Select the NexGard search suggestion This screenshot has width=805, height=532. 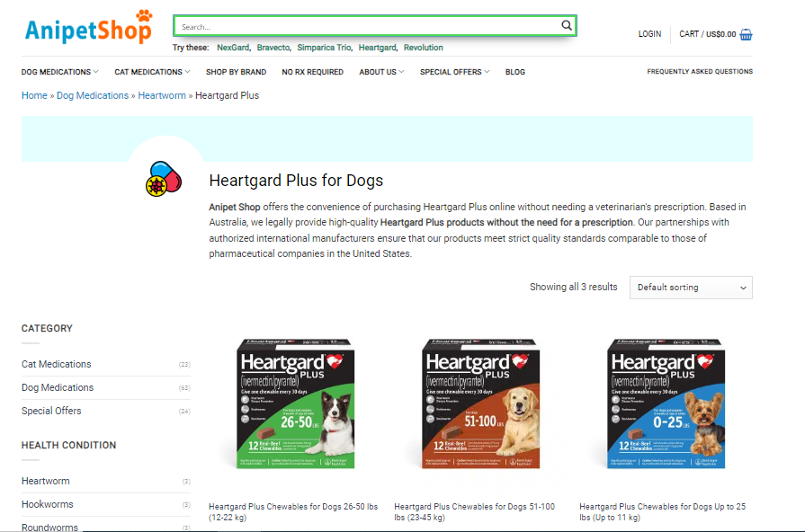(233, 48)
